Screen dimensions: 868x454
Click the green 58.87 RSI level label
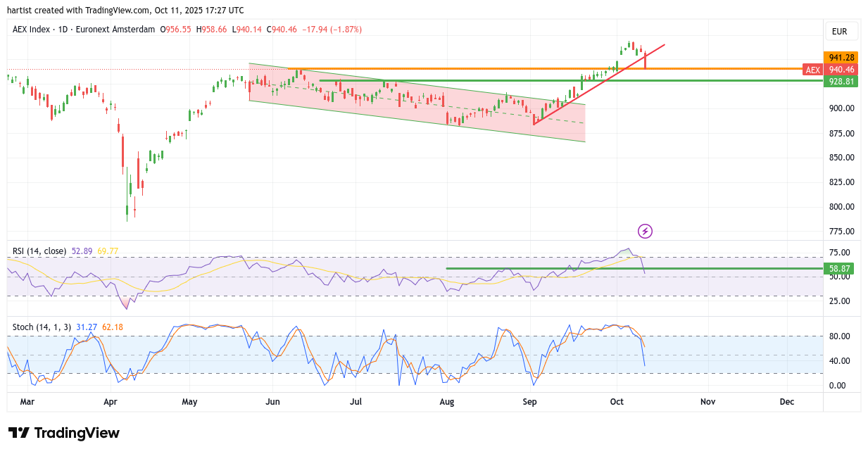pyautogui.click(x=841, y=268)
